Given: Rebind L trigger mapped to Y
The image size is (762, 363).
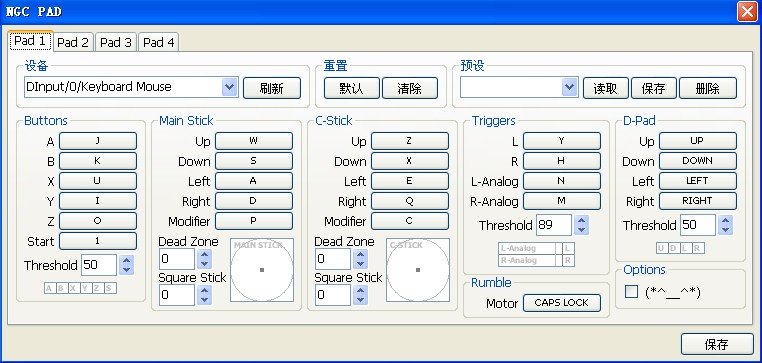Looking at the screenshot, I should tap(562, 141).
